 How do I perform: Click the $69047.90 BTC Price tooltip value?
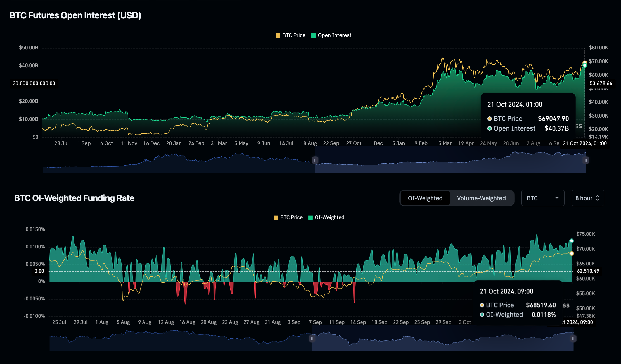click(553, 119)
